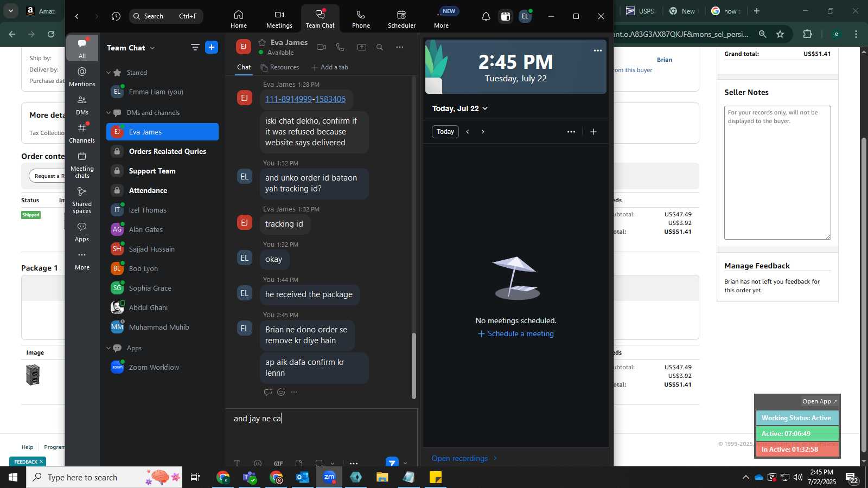The height and width of the screenshot is (488, 868).
Task: Open File Explorer from the taskbar
Action: click(x=382, y=477)
